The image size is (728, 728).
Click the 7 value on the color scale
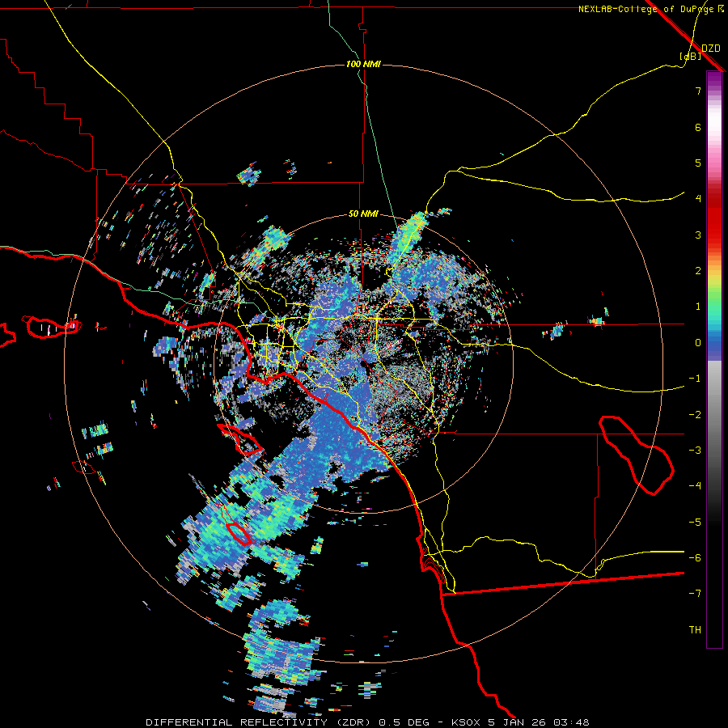coord(698,91)
